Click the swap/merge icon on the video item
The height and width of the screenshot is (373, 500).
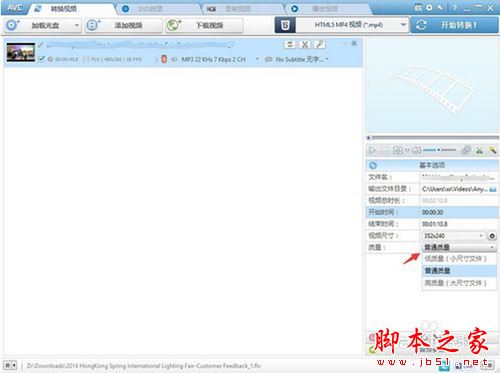click(x=290, y=45)
